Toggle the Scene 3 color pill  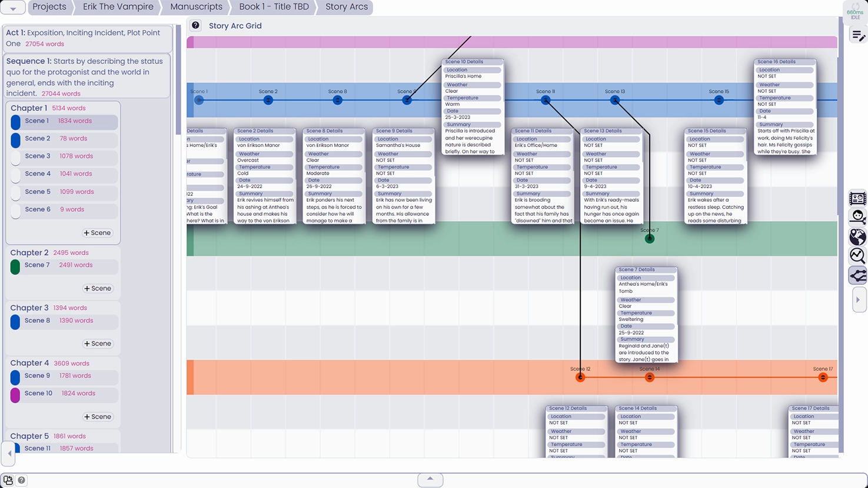[16, 157]
